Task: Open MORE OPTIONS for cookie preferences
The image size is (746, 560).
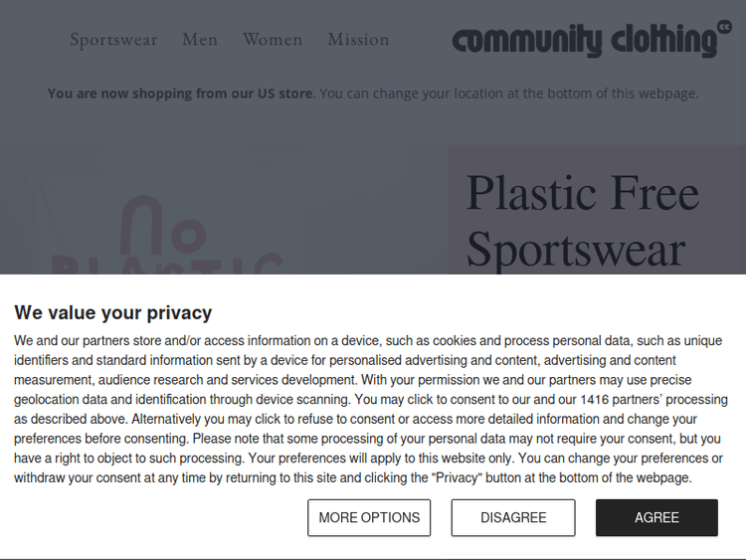Action: coord(369,517)
